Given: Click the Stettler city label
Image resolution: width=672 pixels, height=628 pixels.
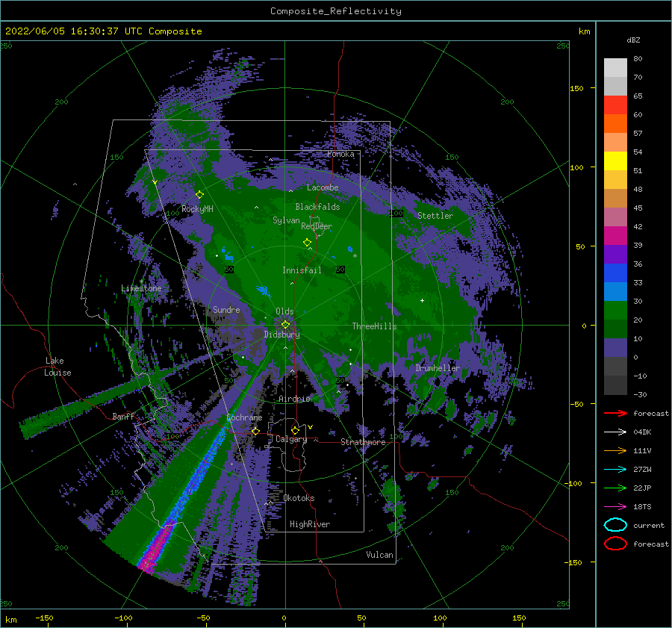Looking at the screenshot, I should click(435, 216).
